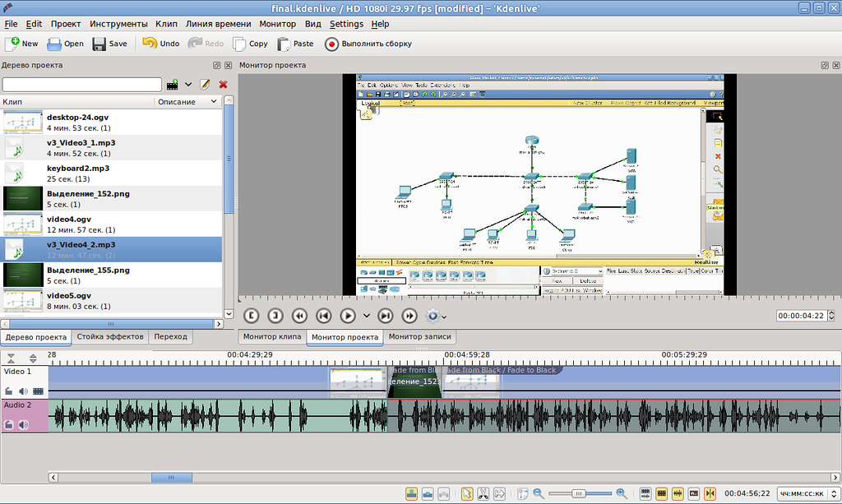Adjust the timeline zoom slider
Image resolution: width=842 pixels, height=504 pixels.
tap(580, 493)
